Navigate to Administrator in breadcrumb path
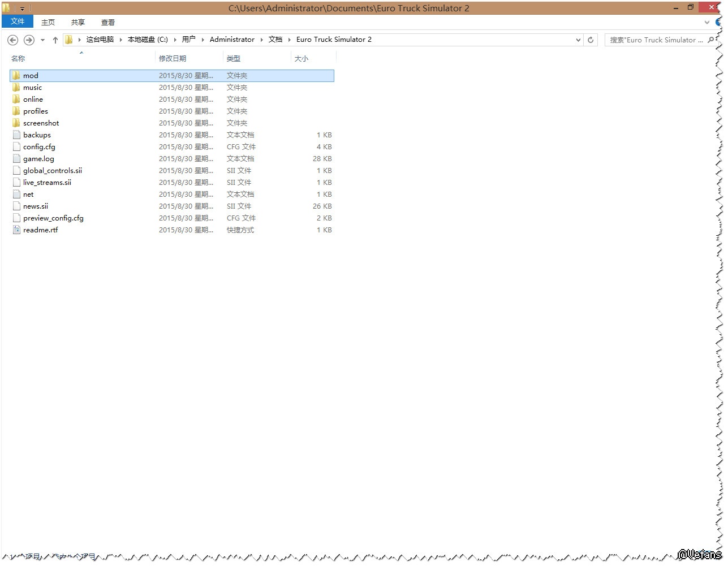The width and height of the screenshot is (728, 566). (232, 40)
